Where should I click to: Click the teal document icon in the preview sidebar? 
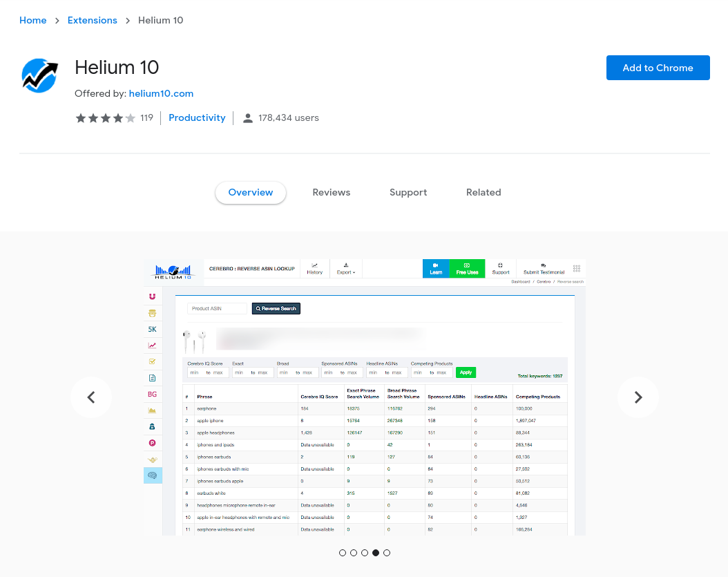pos(152,378)
